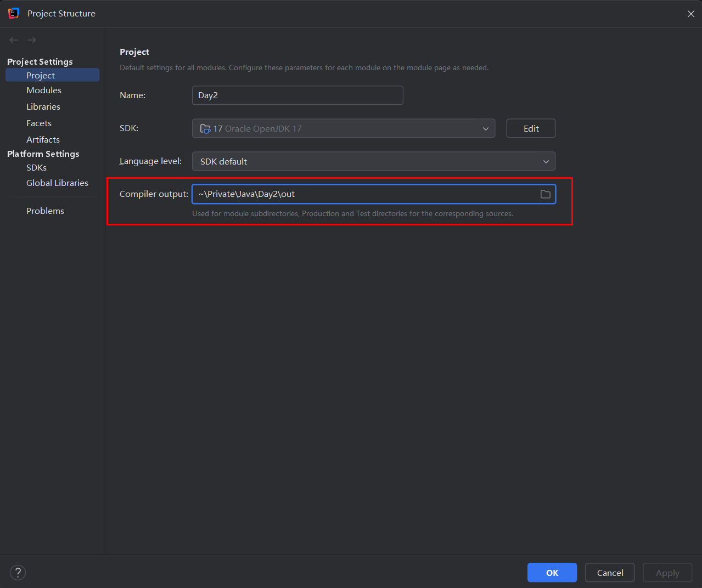The height and width of the screenshot is (588, 702).
Task: Click the 'Used for module subdirectories' hint
Action: (x=353, y=213)
